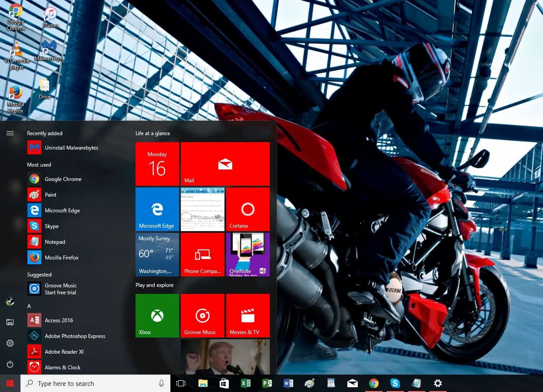
Task: Expand the Start menu hamburger icon
Action: (10, 133)
